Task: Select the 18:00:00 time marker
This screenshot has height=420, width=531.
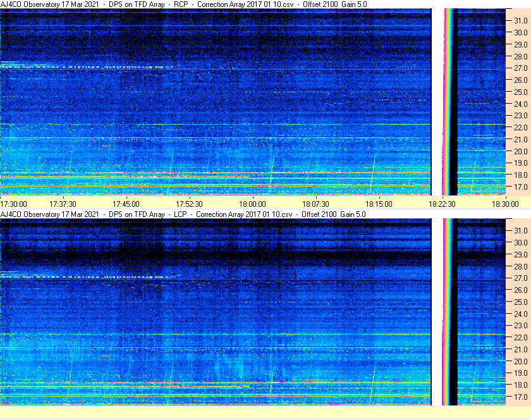Action: coord(252,204)
